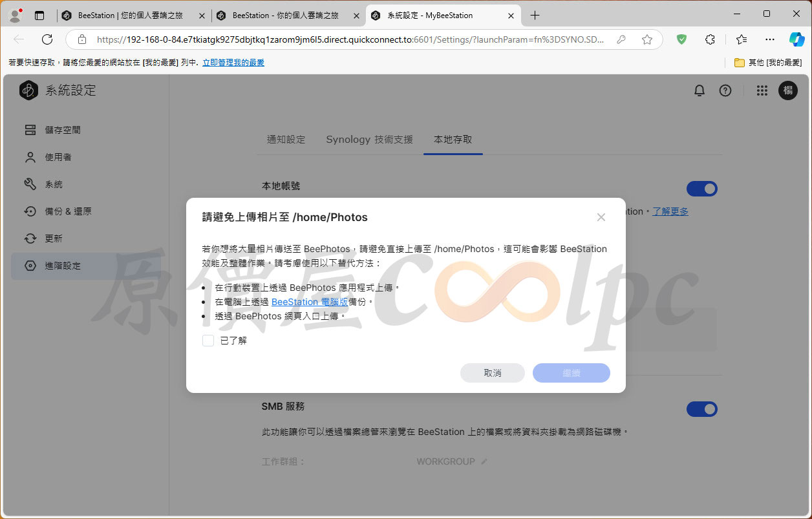812x519 pixels.
Task: Open the 楊 user avatar menu
Action: [788, 91]
